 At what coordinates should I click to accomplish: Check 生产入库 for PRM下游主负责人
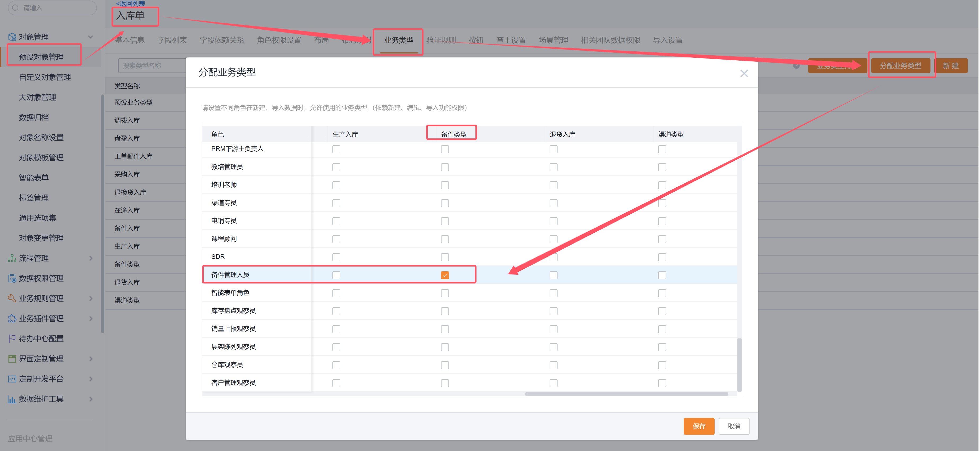click(336, 149)
